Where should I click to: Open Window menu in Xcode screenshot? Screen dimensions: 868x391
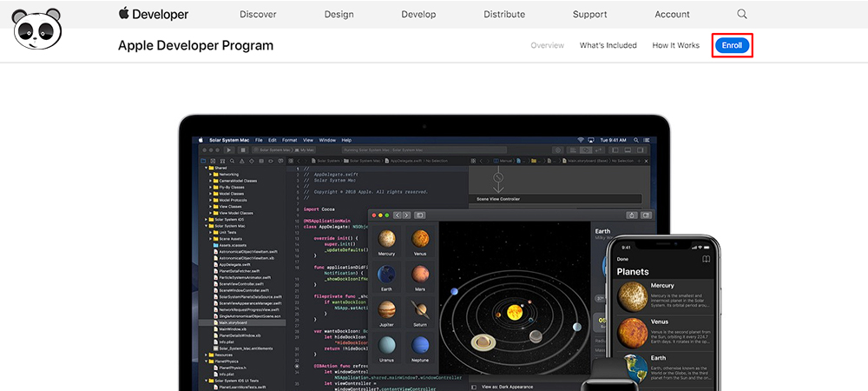coord(328,140)
